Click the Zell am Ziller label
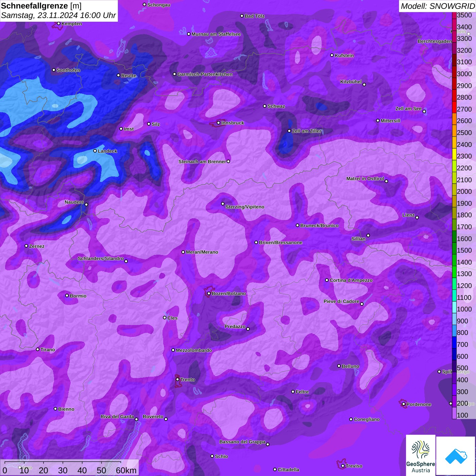The width and height of the screenshot is (476, 476). point(307,131)
